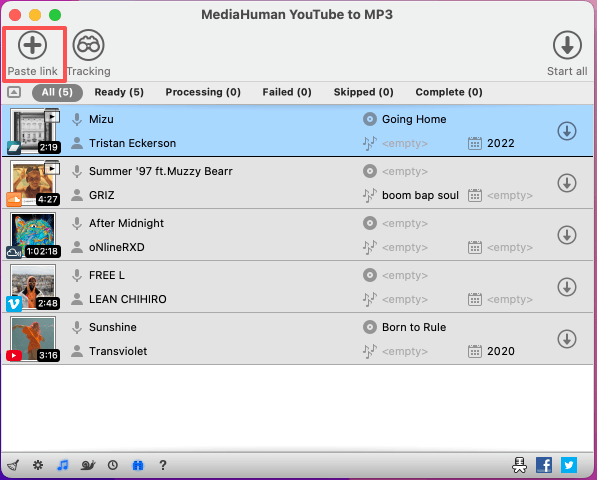Clear the list with the broom icon

click(13, 465)
